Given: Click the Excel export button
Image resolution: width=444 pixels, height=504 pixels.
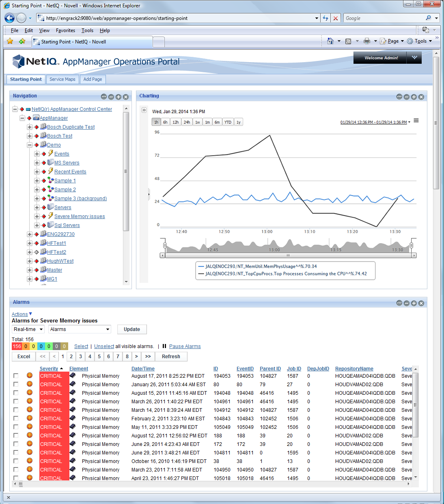Looking at the screenshot, I should (x=24, y=357).
